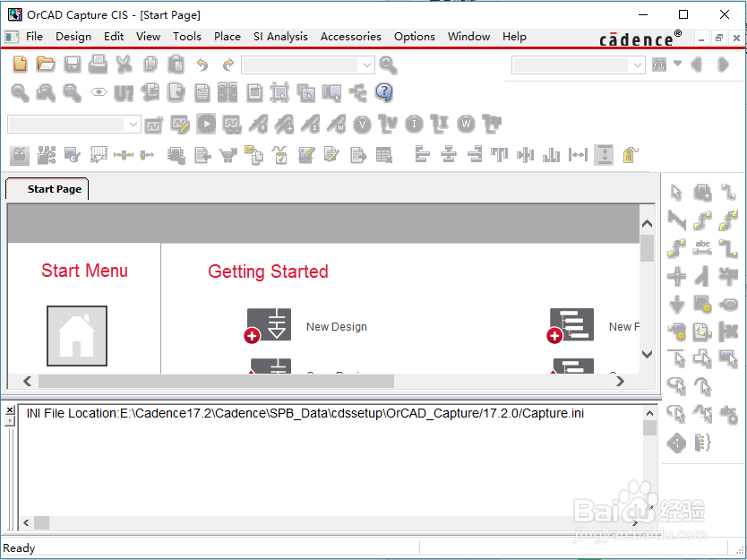Click the Save floppy disk icon
Image resolution: width=747 pixels, height=560 pixels.
click(73, 64)
